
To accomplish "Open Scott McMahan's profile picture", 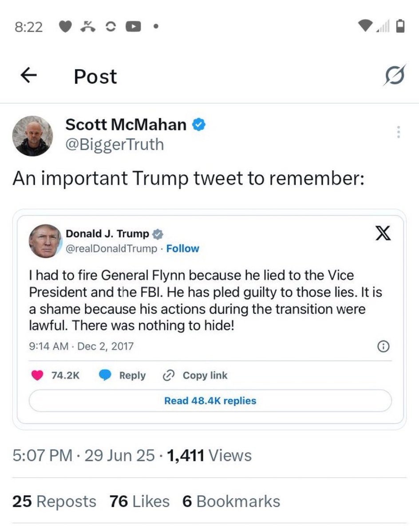I will point(32,136).
